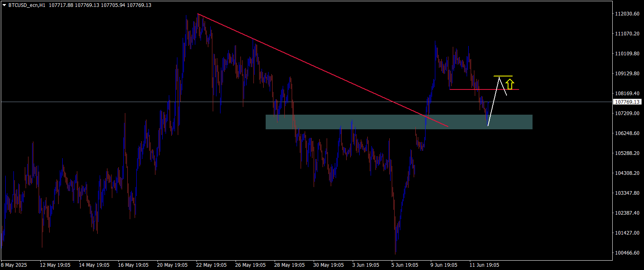Click the 100466.60 price scale label
The height and width of the screenshot is (270, 644).
click(627, 253)
